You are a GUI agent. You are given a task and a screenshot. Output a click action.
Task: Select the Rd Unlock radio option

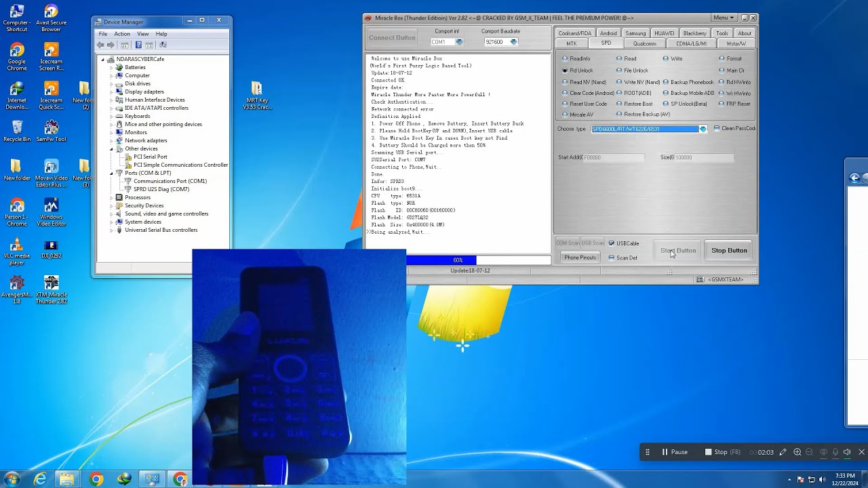pyautogui.click(x=578, y=70)
